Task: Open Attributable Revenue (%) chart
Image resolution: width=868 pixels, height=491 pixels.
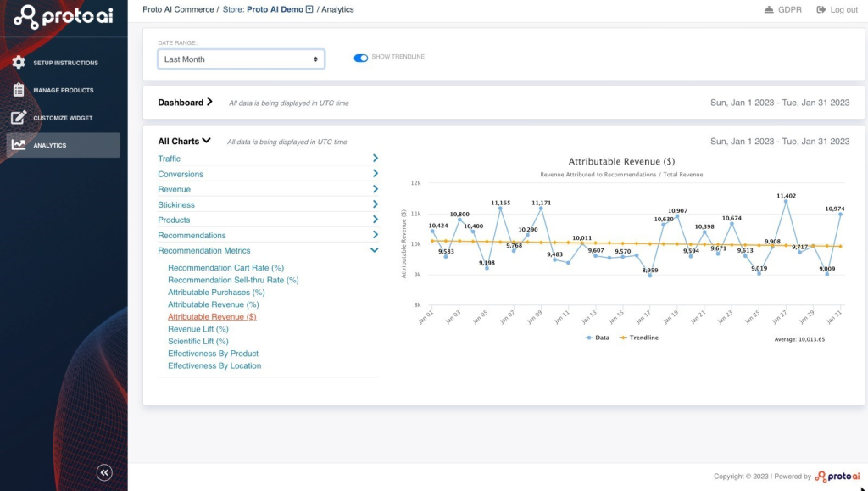Action: 213,304
